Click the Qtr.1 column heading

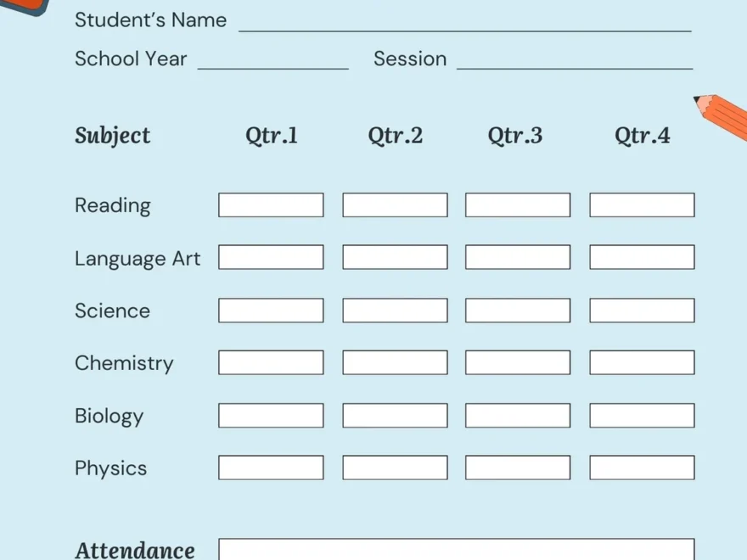pos(272,136)
